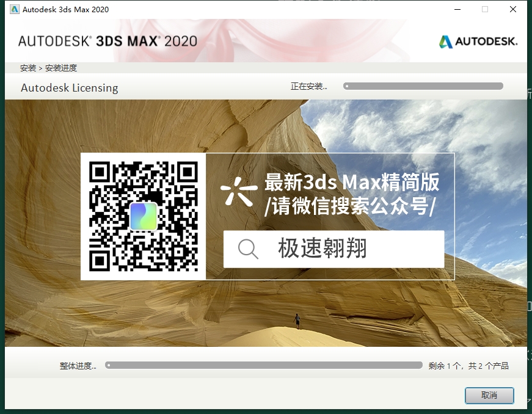Image resolution: width=532 pixels, height=414 pixels.
Task: Click the white starburst logo in banner
Action: (239, 192)
